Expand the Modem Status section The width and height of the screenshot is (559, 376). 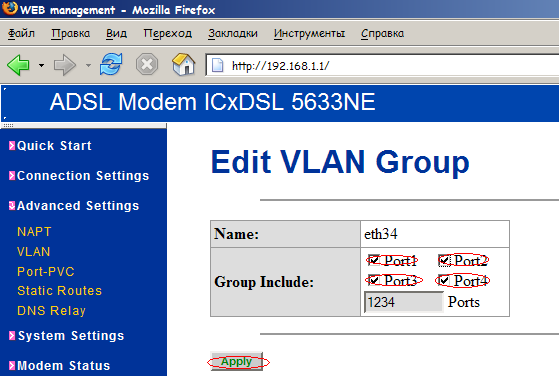(60, 366)
